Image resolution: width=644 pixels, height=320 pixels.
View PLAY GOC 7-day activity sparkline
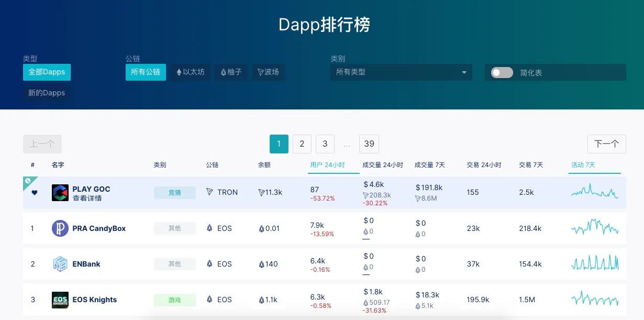pyautogui.click(x=595, y=192)
